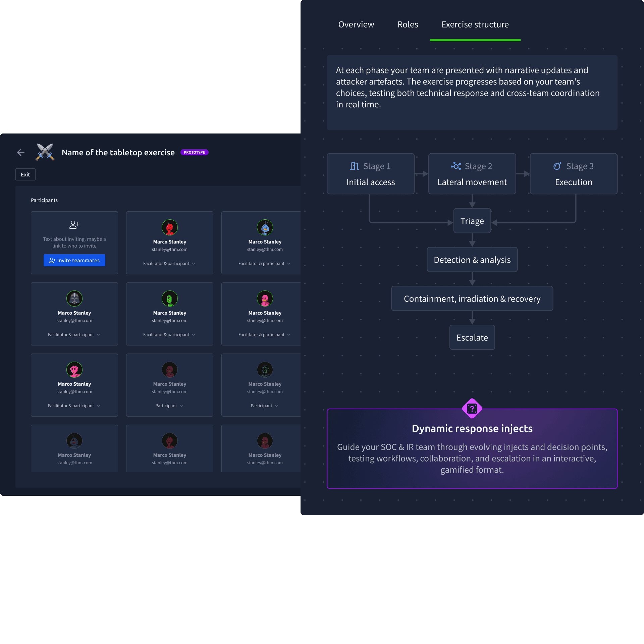Click the Stage 2 network nodes icon

click(x=456, y=166)
